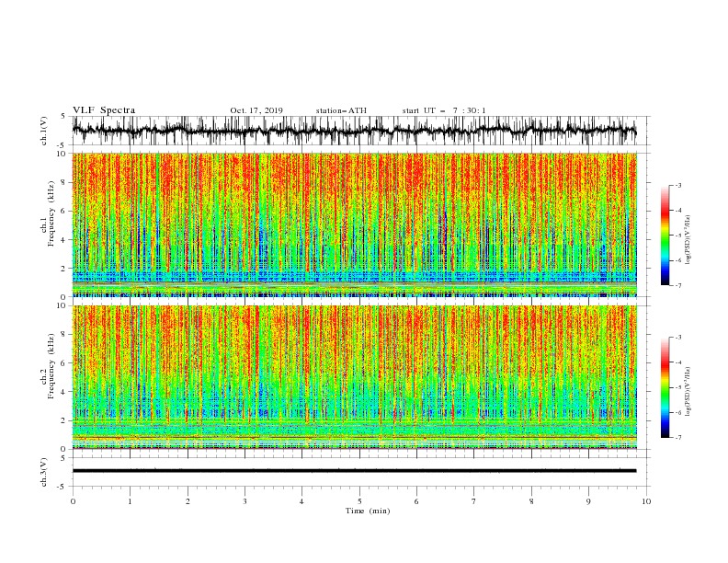Click the ch.2 frequency axis "6" tick

click(64, 363)
